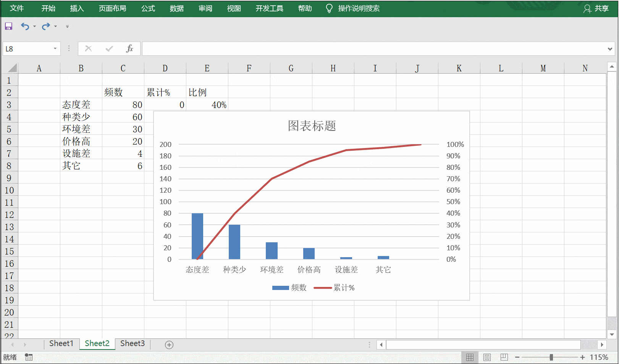Open the Name Box dropdown

pyautogui.click(x=55, y=48)
